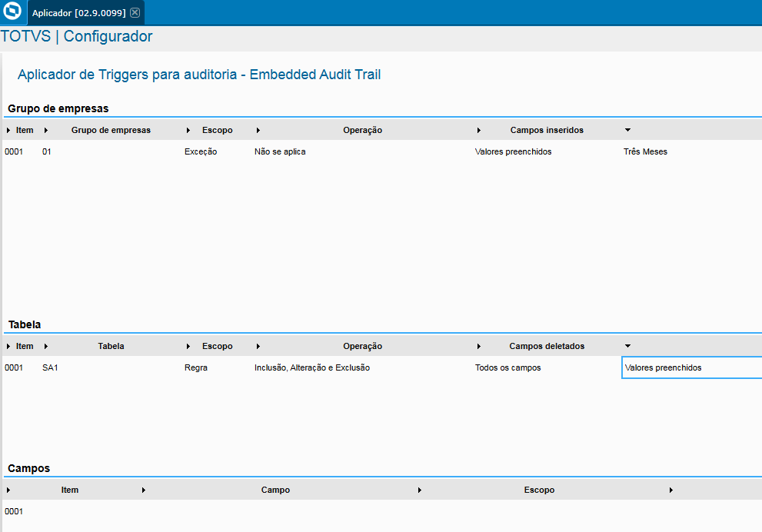Click arrow before Campo column header
This screenshot has width=762, height=532.
point(144,490)
